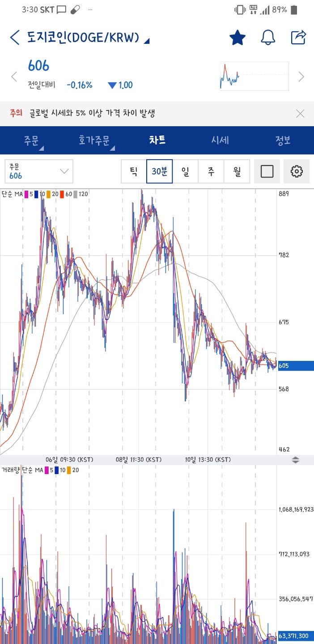The height and width of the screenshot is (644, 314).
Task: Go to previous coin with left chevron
Action: pyautogui.click(x=14, y=76)
